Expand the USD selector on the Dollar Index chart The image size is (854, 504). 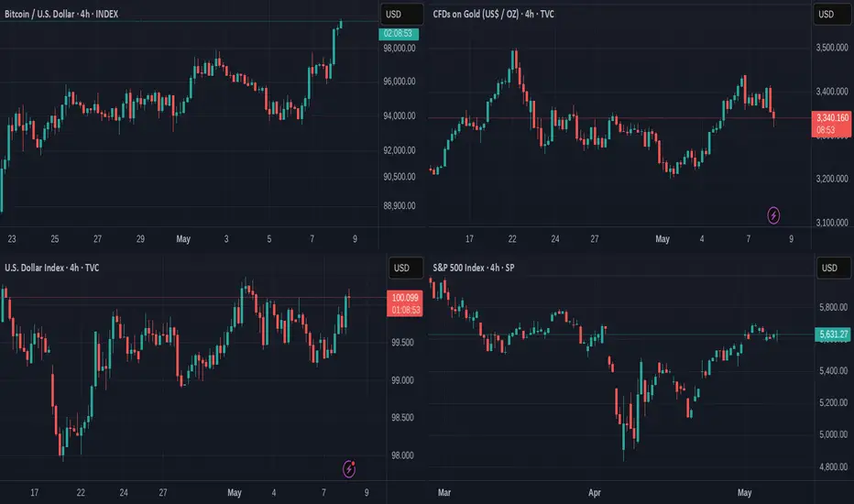401,268
